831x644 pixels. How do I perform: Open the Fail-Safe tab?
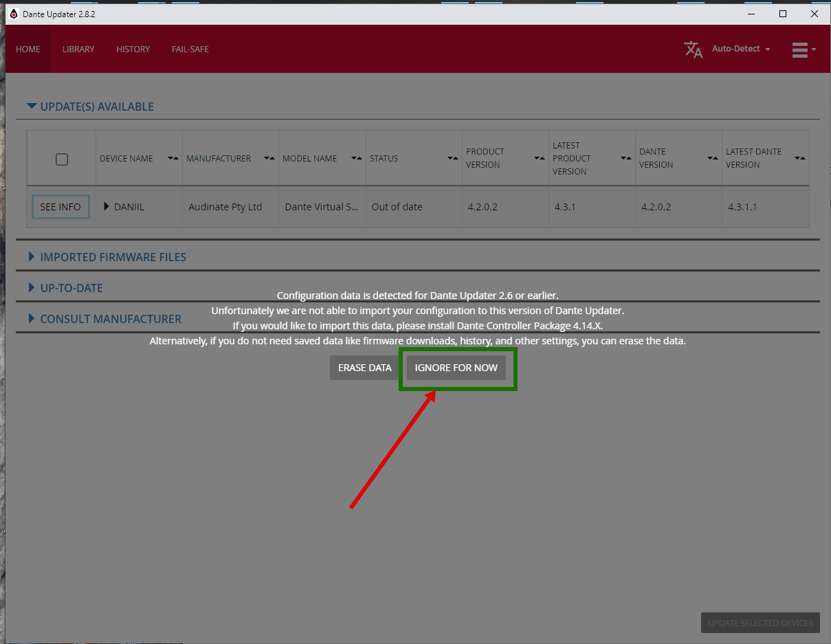[190, 49]
